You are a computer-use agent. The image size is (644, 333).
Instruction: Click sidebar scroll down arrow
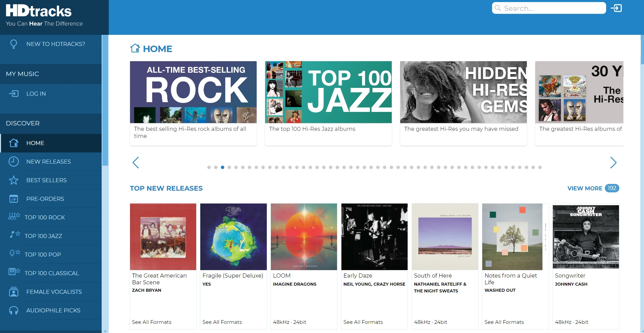point(105,331)
